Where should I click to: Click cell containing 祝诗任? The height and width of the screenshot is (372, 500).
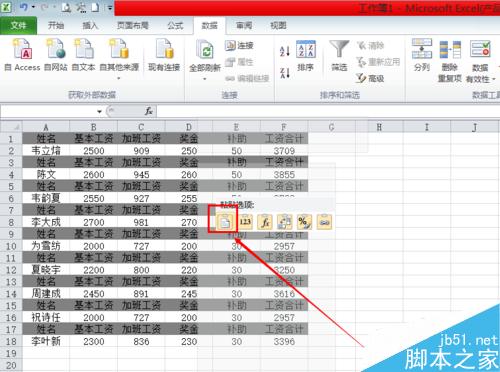[46, 317]
